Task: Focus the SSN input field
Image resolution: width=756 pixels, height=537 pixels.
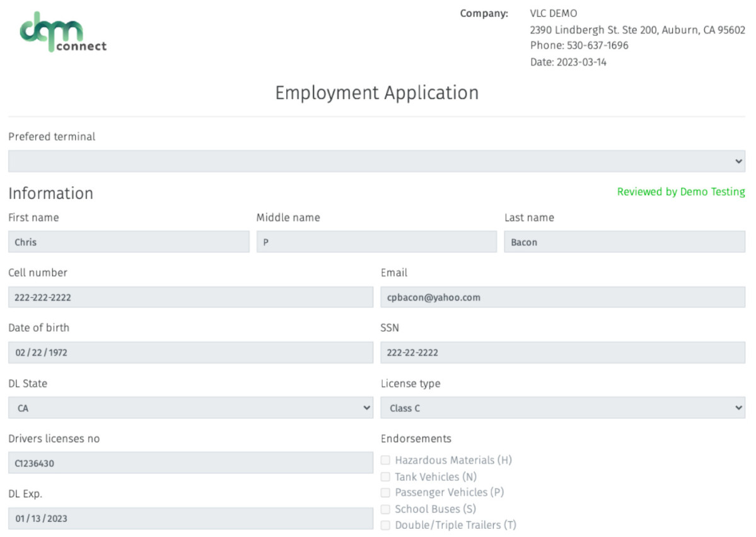Action: click(x=562, y=353)
